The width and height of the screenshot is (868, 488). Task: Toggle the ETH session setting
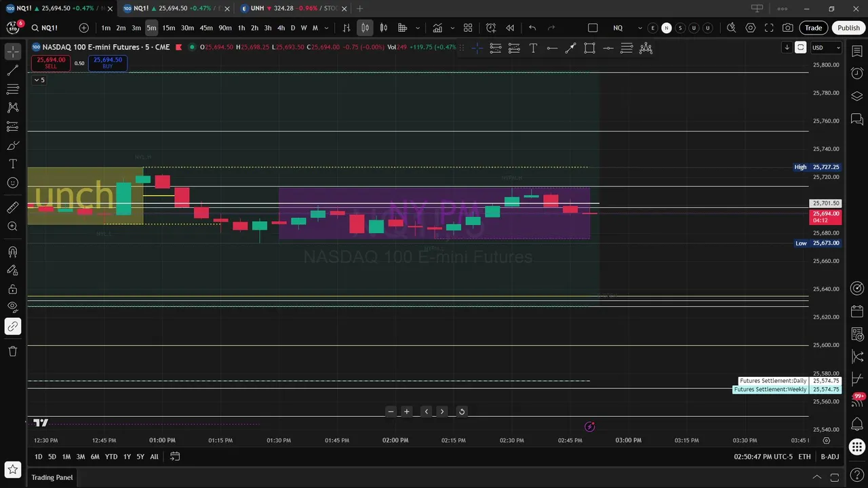pos(804,457)
